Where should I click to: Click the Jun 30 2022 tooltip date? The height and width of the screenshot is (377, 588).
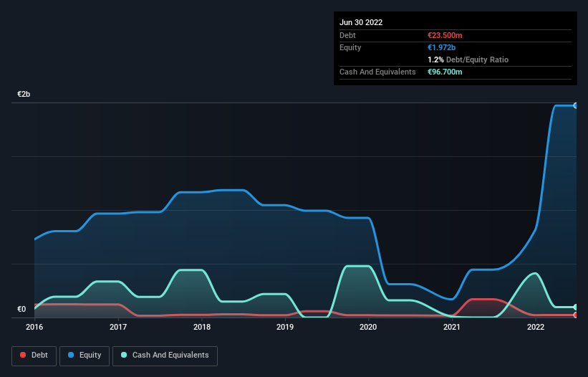(361, 22)
